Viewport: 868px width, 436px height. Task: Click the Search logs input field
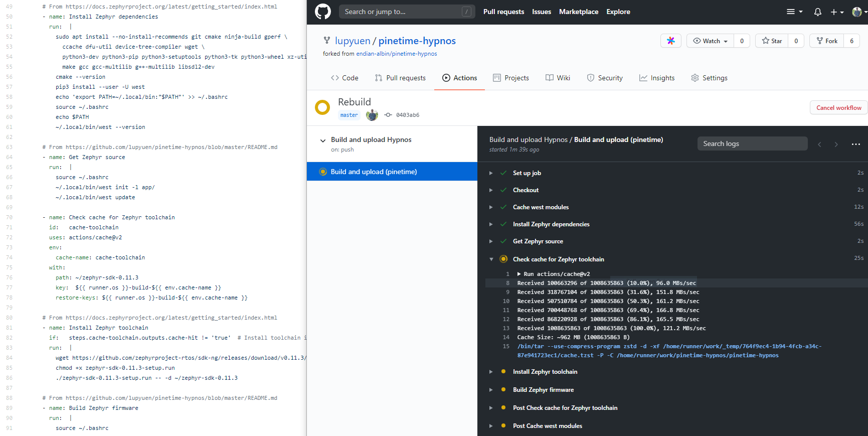point(752,143)
